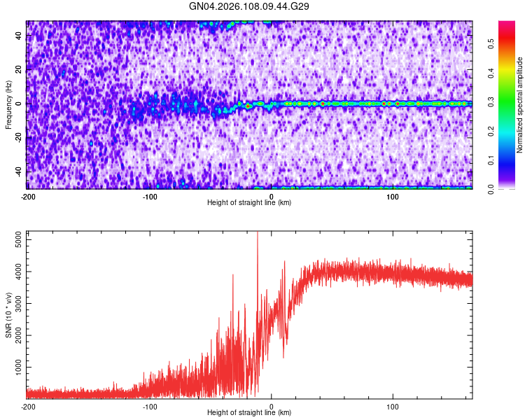The image size is (525, 420).
Task: Click the 0 tick label on spectrogram x-axis
Action: click(271, 197)
